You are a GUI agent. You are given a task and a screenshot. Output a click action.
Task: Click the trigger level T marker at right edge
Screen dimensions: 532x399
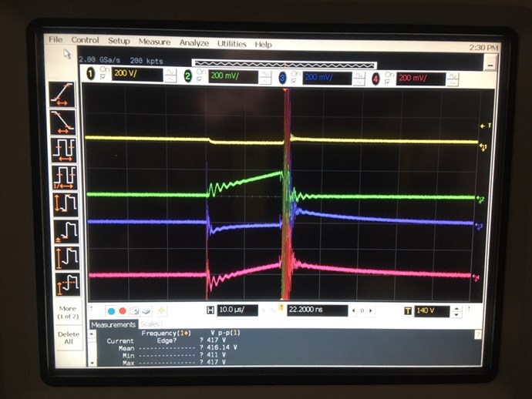pos(486,126)
